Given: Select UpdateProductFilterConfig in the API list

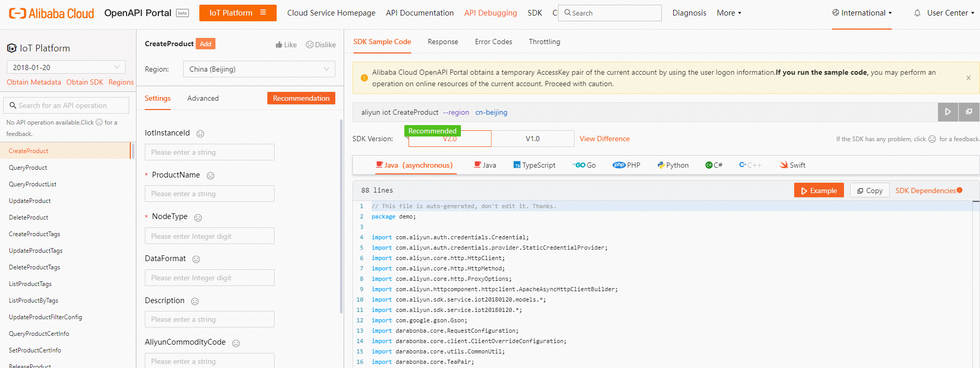Looking at the screenshot, I should (x=45, y=317).
